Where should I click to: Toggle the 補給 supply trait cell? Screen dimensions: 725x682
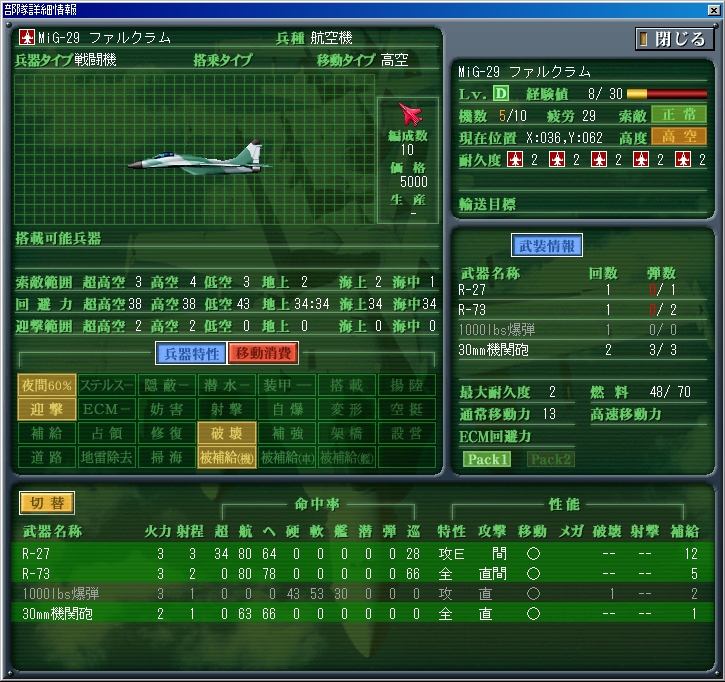pyautogui.click(x=47, y=433)
